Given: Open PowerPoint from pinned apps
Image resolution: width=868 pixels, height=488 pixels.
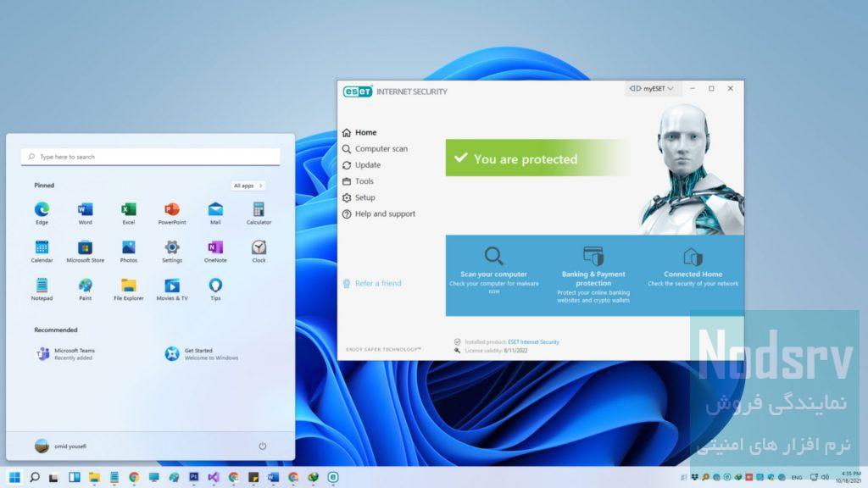Looking at the screenshot, I should click(171, 211).
